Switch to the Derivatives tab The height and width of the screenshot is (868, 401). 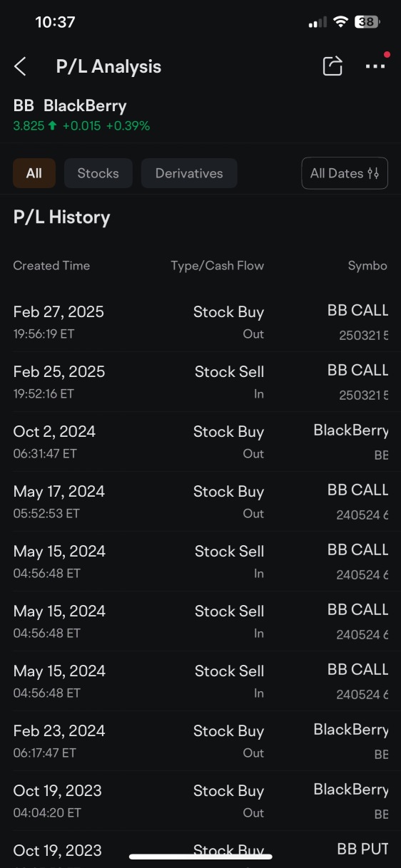(x=189, y=173)
